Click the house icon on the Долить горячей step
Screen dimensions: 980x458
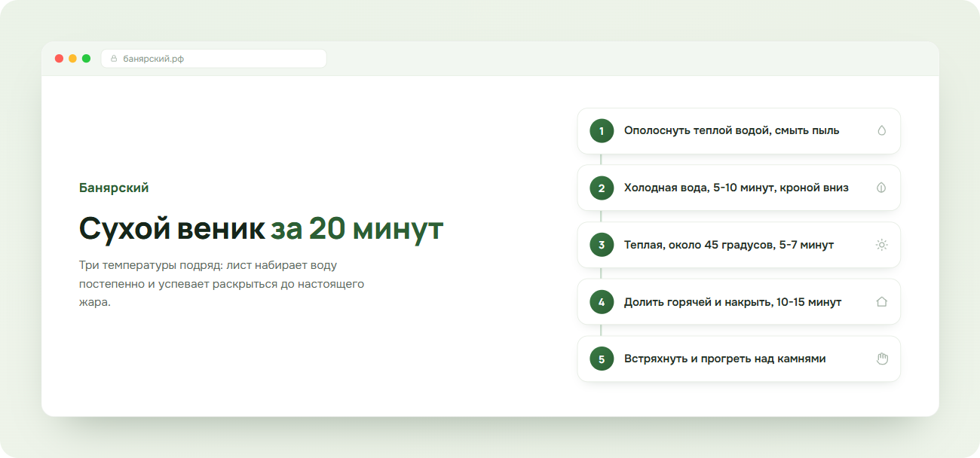(x=882, y=301)
